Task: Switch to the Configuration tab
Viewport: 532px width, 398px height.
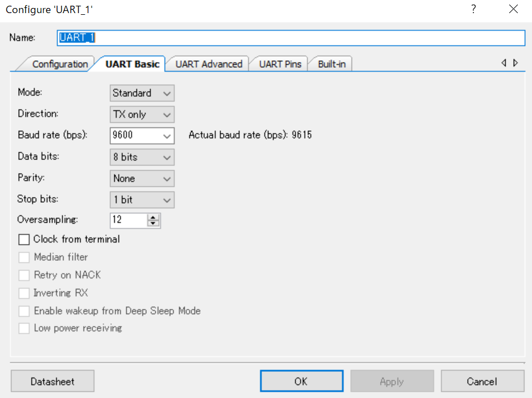Action: (x=59, y=64)
